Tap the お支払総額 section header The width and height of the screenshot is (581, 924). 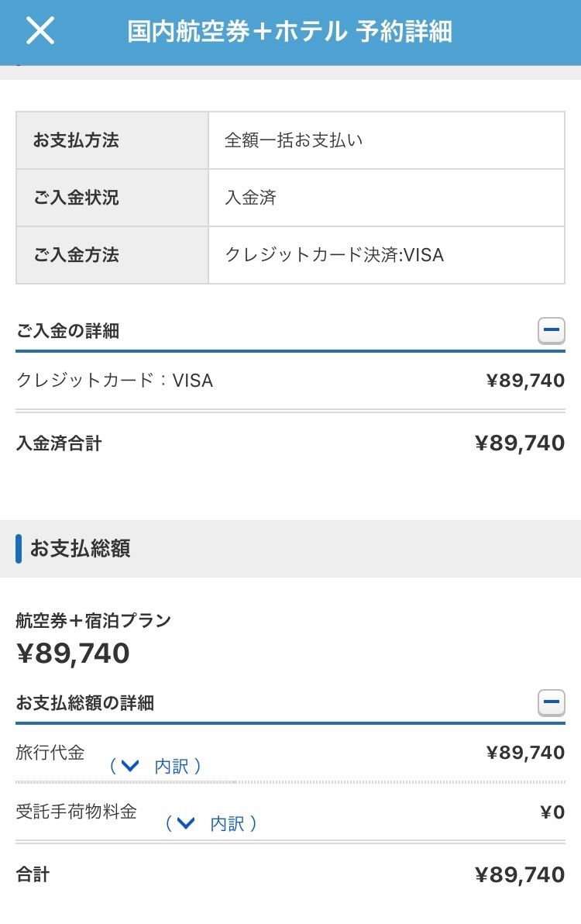point(81,549)
